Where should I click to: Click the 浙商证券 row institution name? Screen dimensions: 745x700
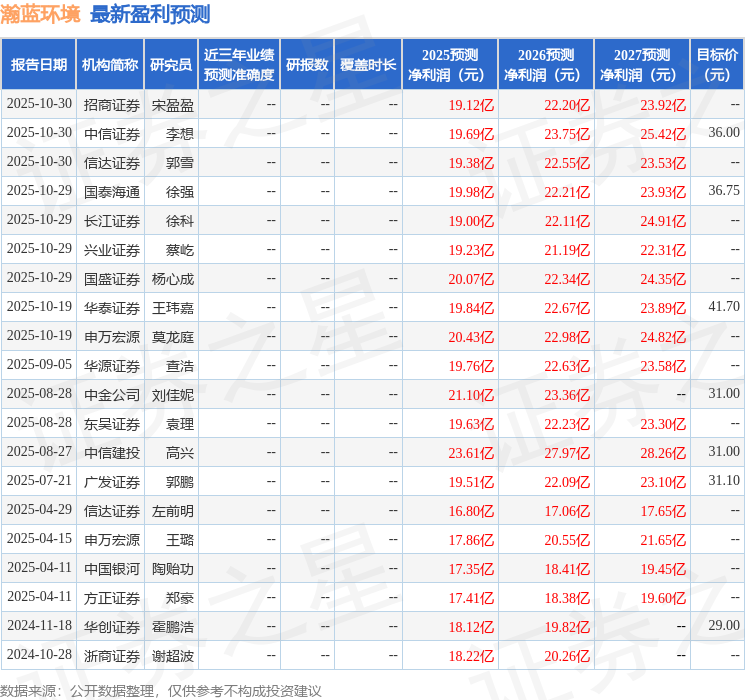[111, 656]
